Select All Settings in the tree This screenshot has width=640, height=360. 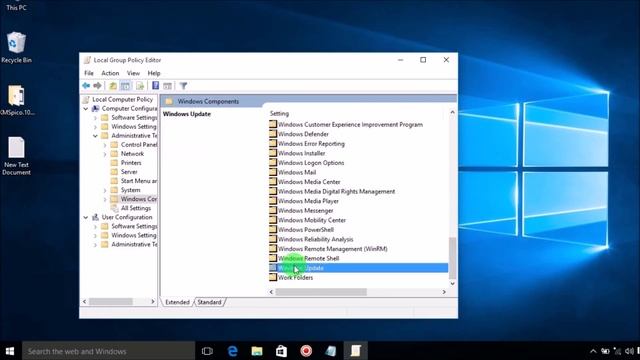click(x=136, y=208)
